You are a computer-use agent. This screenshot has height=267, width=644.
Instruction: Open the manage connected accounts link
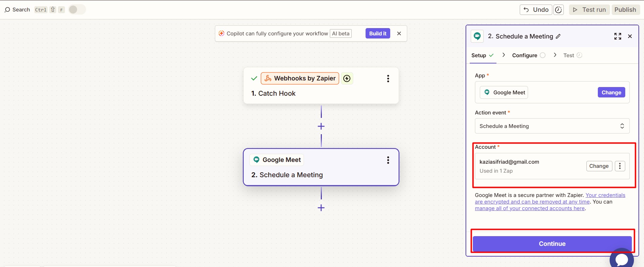(x=529, y=208)
